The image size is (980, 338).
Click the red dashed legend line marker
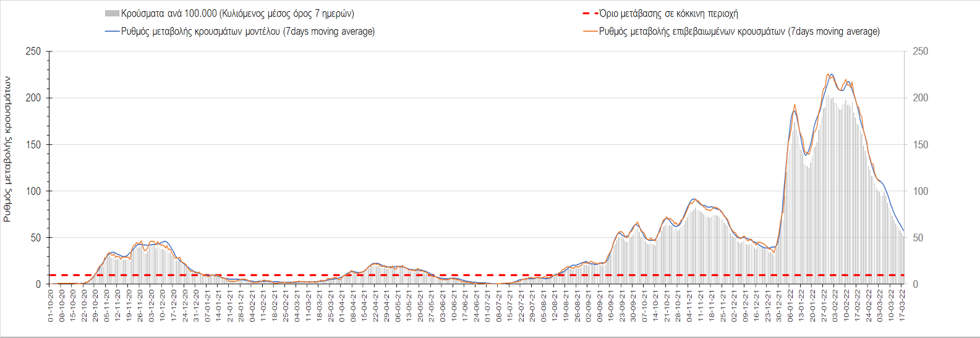click(x=590, y=14)
